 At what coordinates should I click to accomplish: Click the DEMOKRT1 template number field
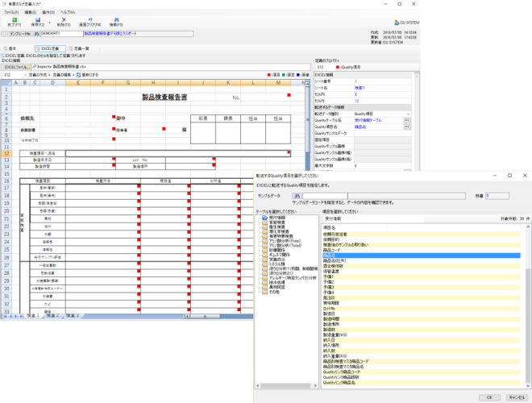[61, 34]
